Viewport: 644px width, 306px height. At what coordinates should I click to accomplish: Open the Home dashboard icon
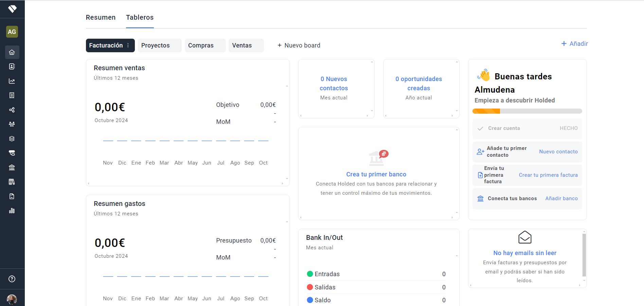[12, 52]
